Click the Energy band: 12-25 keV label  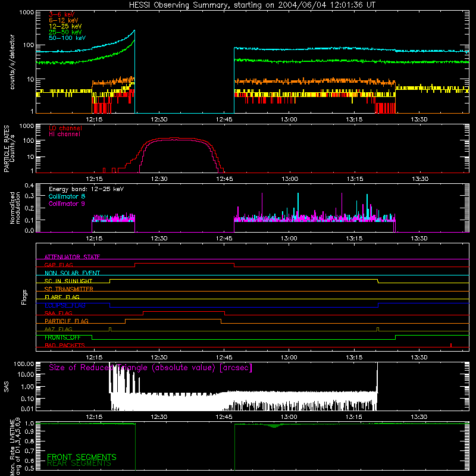[86, 189]
